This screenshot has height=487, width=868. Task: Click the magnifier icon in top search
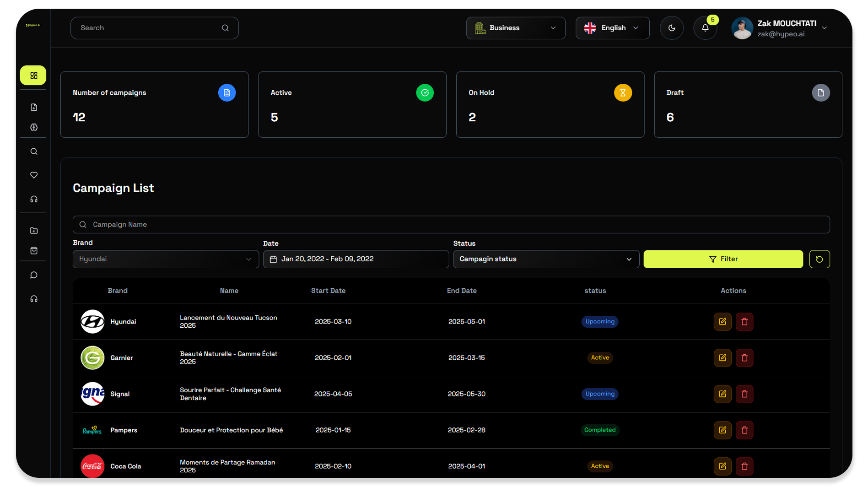tap(225, 28)
